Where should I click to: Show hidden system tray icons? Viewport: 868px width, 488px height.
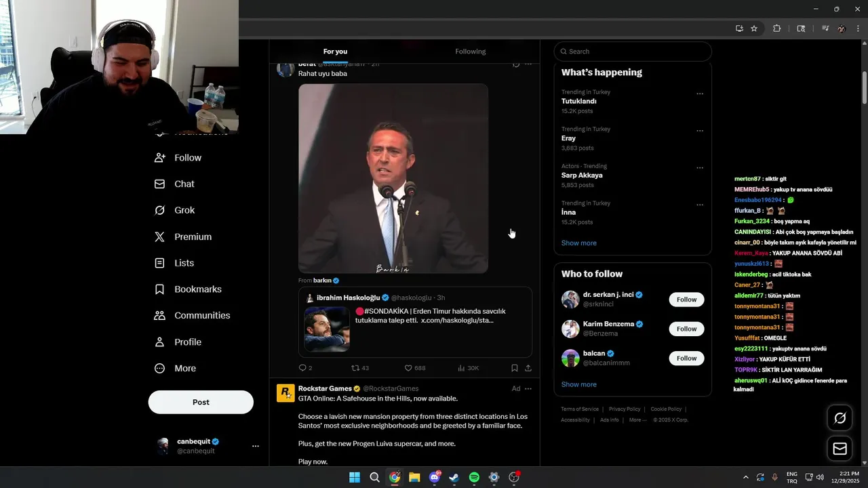tap(745, 477)
